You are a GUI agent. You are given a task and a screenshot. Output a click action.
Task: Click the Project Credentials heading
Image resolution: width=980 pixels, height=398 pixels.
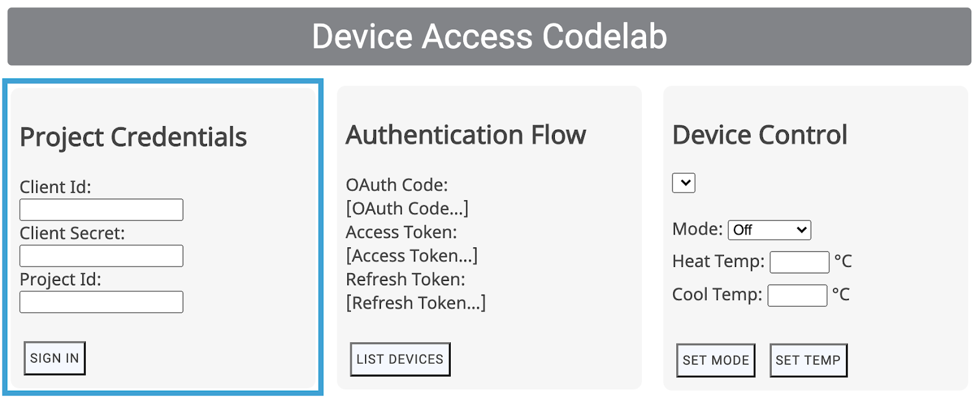pos(133,137)
